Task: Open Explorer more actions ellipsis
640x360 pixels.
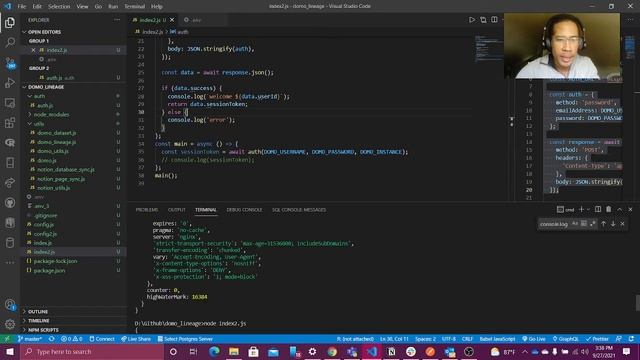Action: point(117,20)
